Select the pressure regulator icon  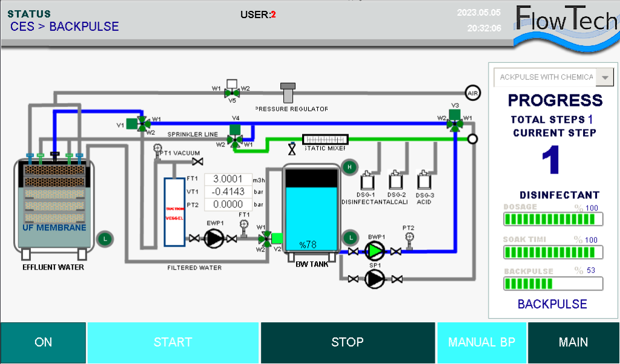tap(288, 93)
